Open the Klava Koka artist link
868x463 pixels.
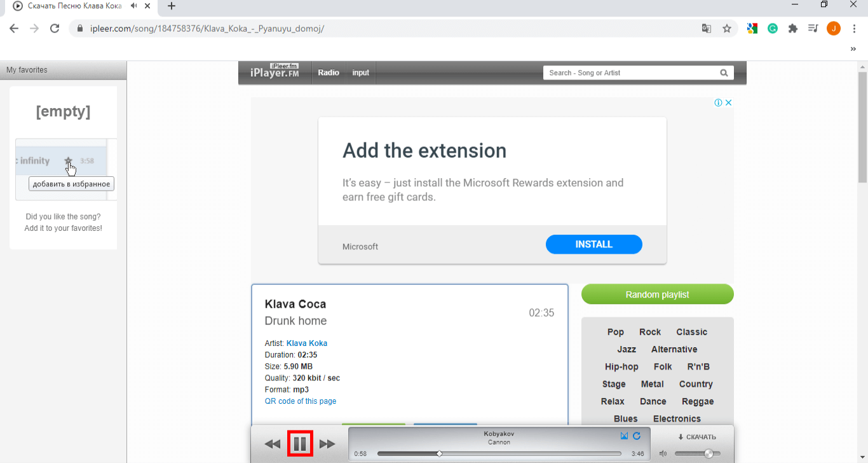pos(307,343)
